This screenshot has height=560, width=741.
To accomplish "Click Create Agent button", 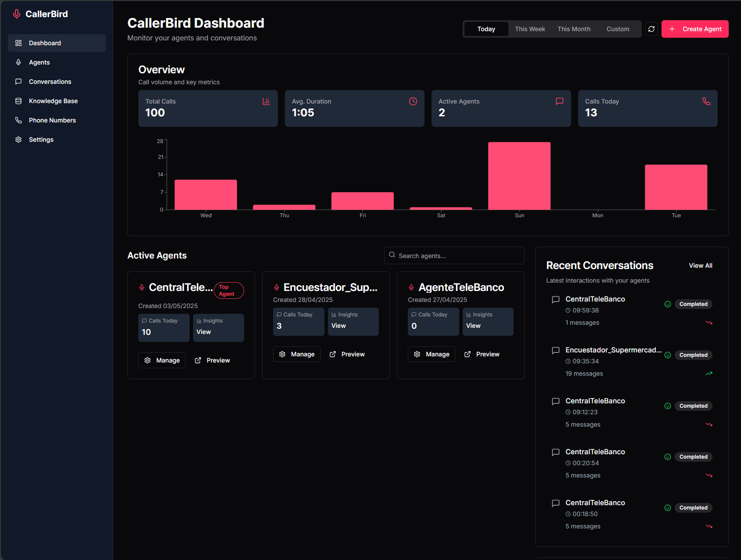I will point(695,29).
